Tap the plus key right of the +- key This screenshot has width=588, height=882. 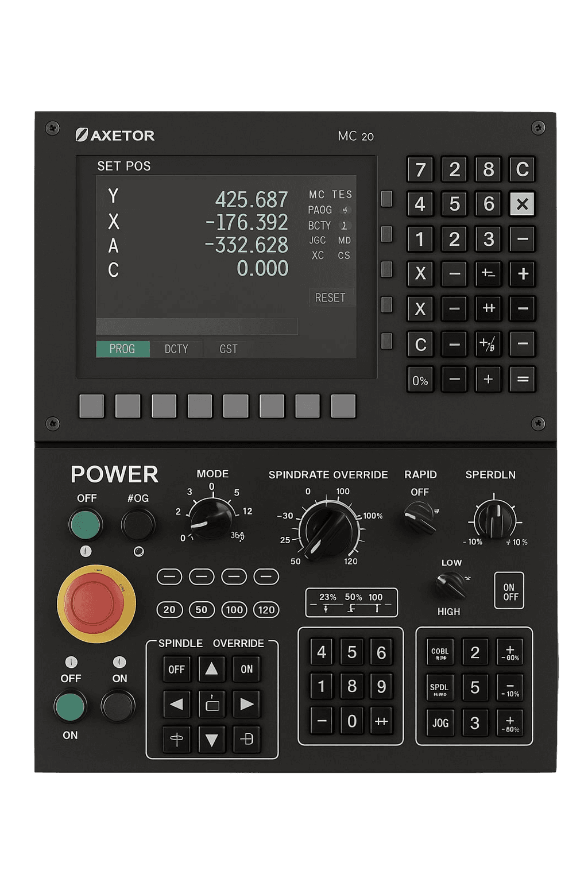pos(522,274)
